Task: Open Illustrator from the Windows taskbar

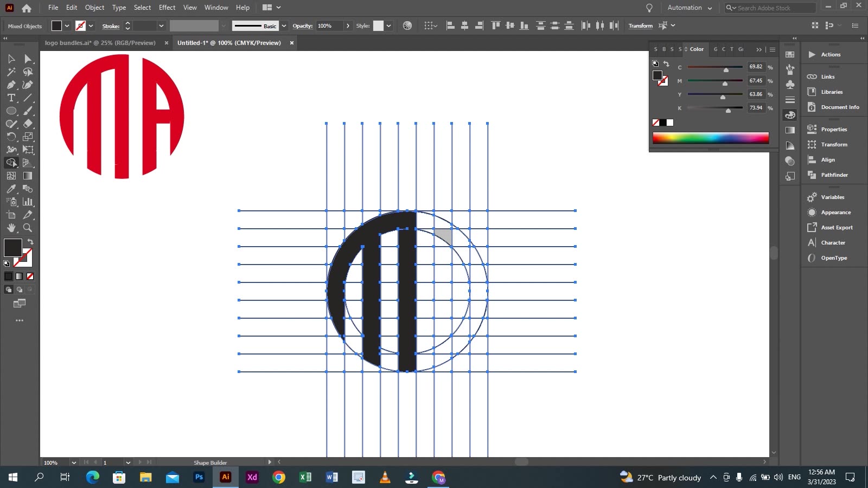Action: 225,477
